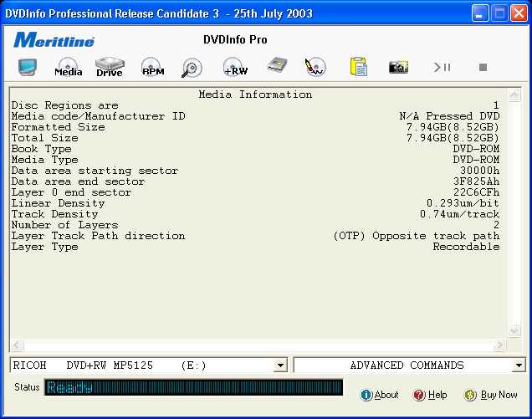Click the 'Disc Regions are' row

pyautogui.click(x=255, y=105)
